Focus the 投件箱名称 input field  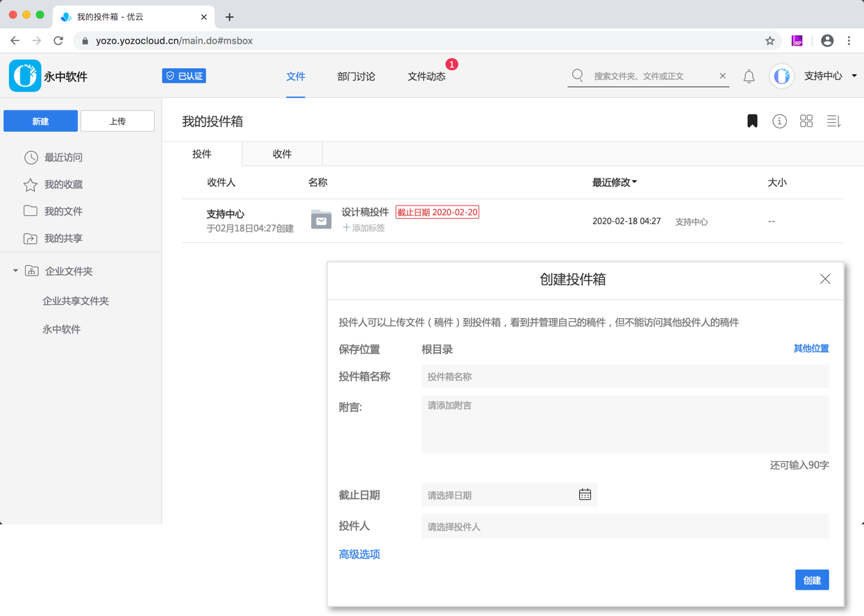click(x=625, y=376)
